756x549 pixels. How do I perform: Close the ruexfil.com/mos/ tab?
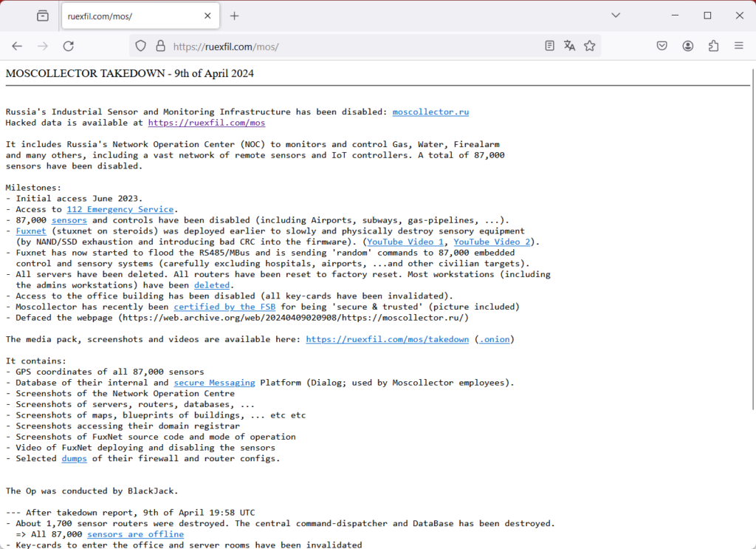(208, 16)
